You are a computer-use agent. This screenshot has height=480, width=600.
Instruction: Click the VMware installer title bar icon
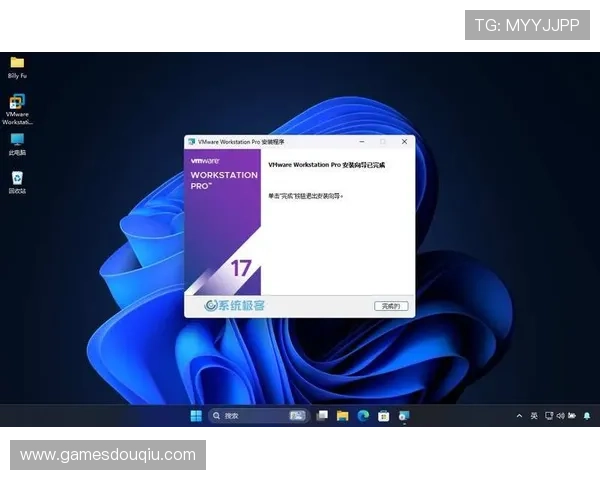(x=191, y=142)
